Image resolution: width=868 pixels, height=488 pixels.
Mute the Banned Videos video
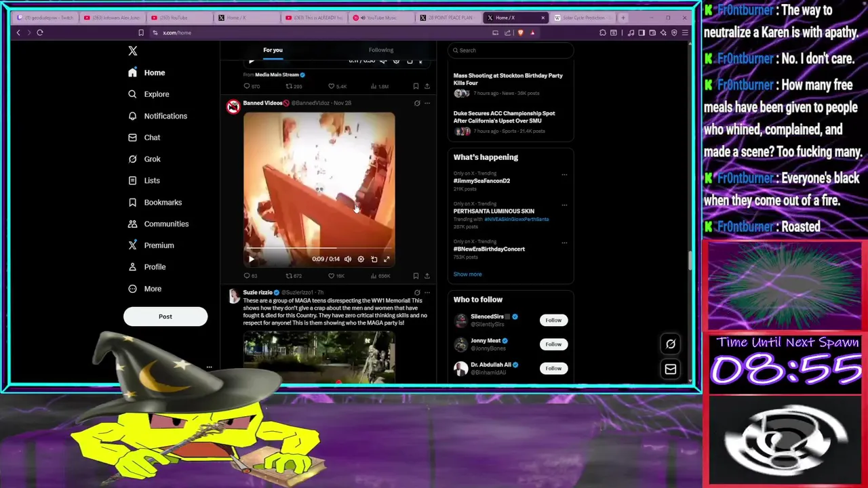coord(348,259)
